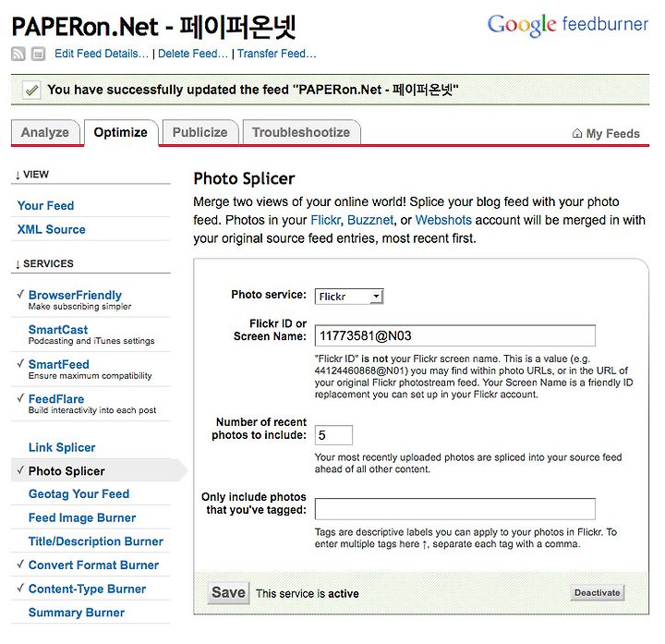Click the My Feeds home icon
Image resolution: width=665 pixels, height=644 pixels.
coord(576,133)
